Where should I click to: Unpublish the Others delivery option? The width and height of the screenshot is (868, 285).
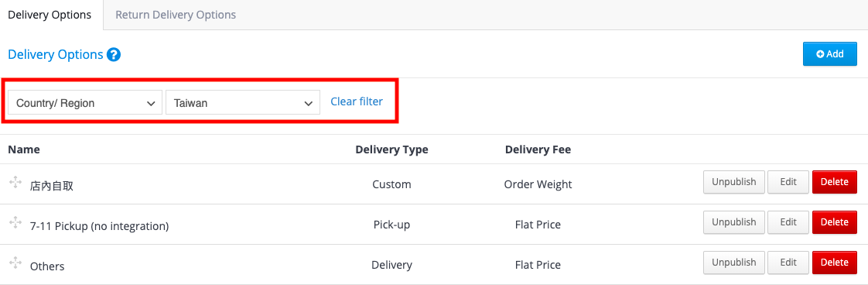point(734,263)
